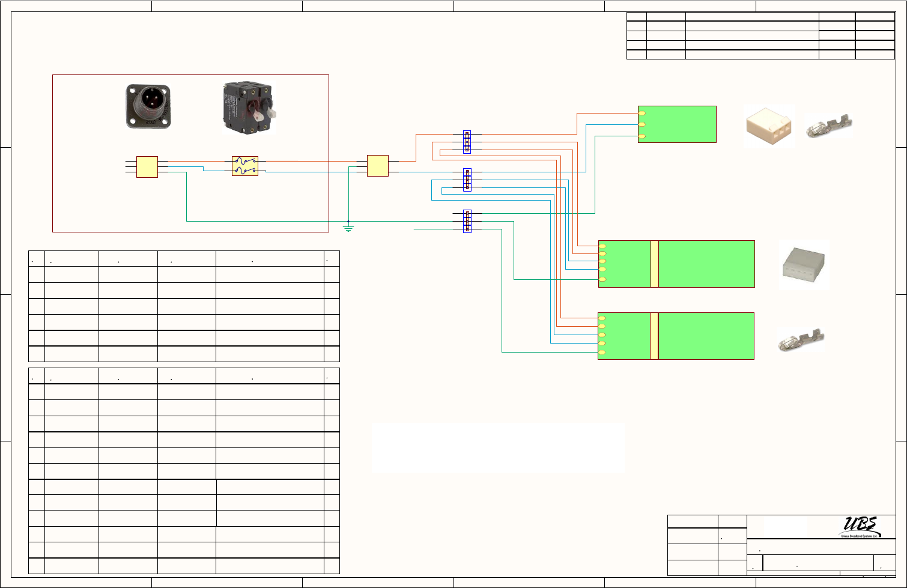Select the terminal block with green wires
This screenshot has height=588, width=907.
tap(467, 222)
